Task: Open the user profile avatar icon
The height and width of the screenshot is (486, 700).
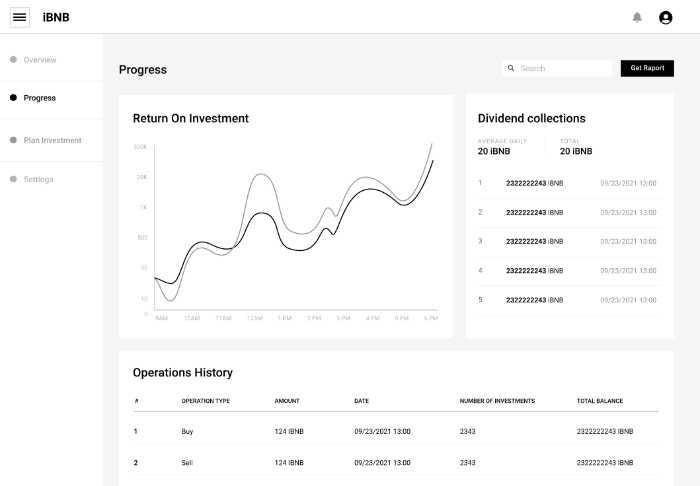Action: coord(665,17)
